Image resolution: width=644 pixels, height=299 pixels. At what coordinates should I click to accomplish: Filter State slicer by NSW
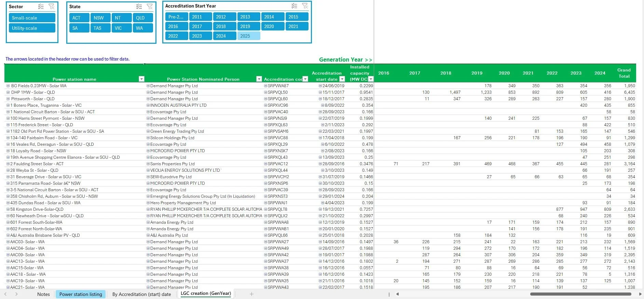point(100,18)
